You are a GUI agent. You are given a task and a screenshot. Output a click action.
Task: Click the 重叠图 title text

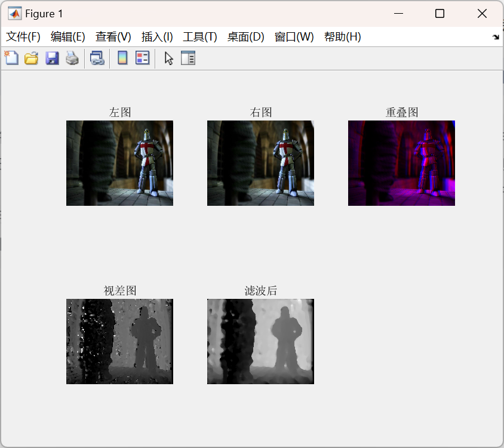point(402,112)
